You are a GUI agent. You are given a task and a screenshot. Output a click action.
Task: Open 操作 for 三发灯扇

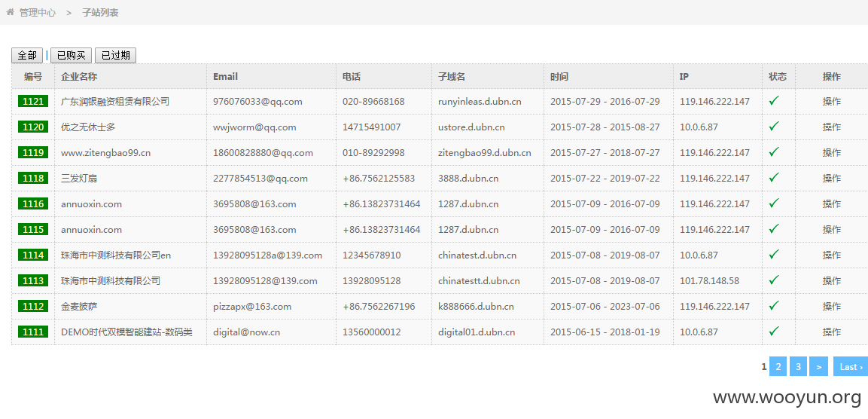click(831, 178)
